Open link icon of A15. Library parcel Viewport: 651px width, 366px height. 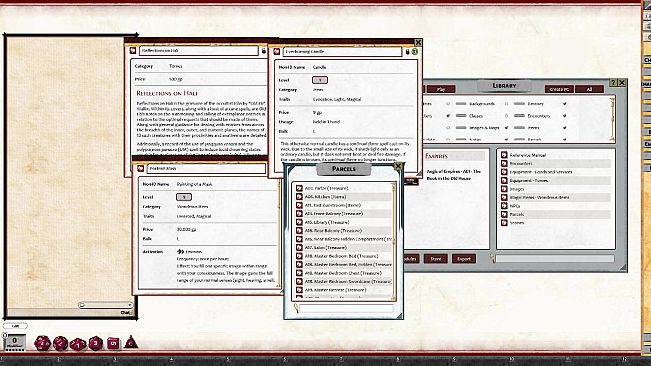[299, 222]
